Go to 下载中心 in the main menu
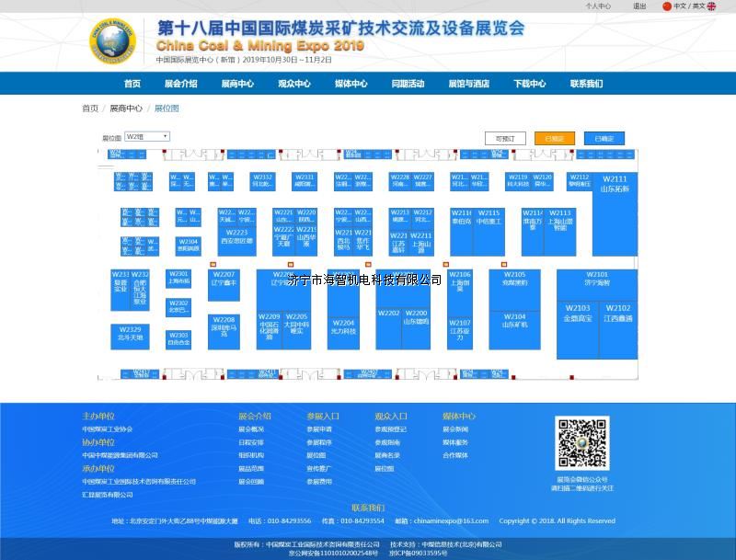This screenshot has height=560, width=736. coord(529,84)
